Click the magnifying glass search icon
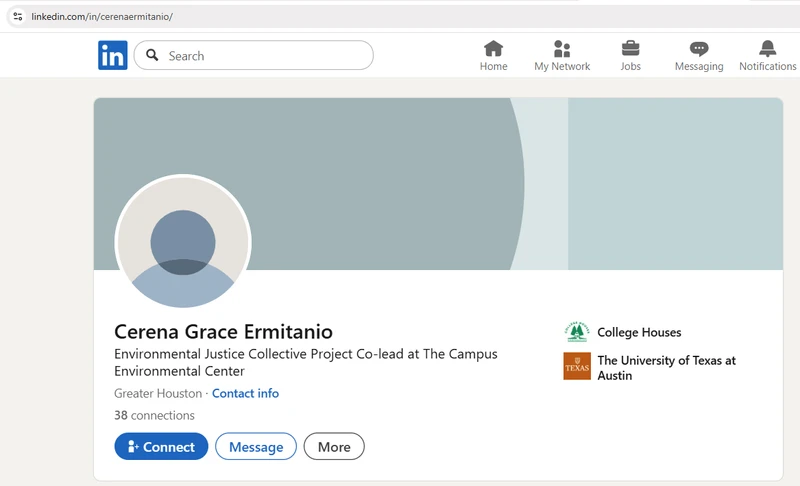This screenshot has width=800, height=486. [x=153, y=56]
